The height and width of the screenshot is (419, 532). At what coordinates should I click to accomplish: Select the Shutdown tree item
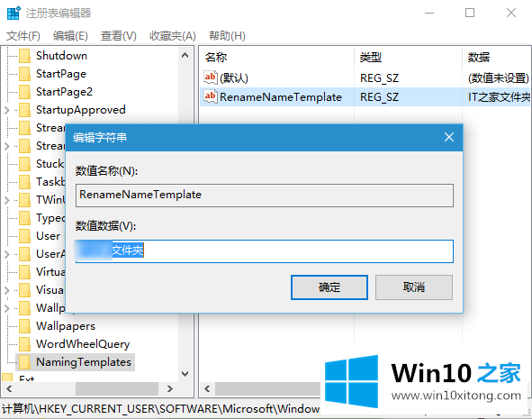click(61, 56)
